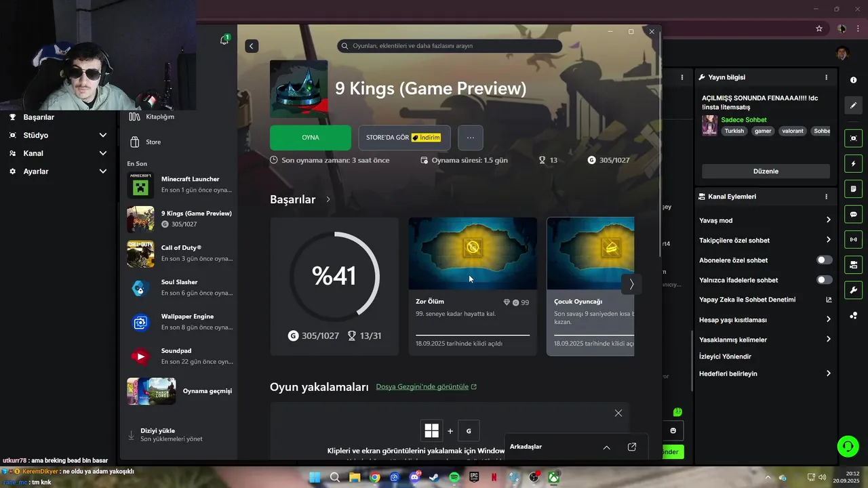Open the chat emoji picker icon
868x488 pixels.
click(x=673, y=430)
